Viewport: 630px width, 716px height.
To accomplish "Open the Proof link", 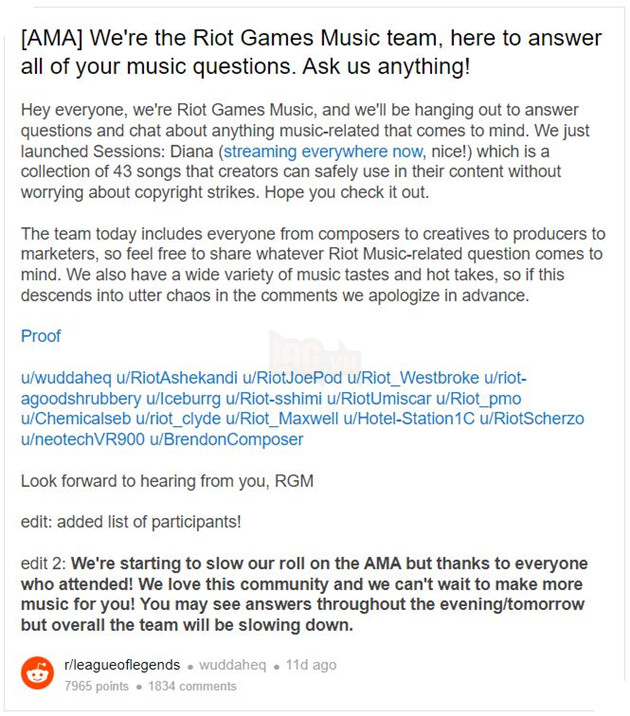I will 41,336.
